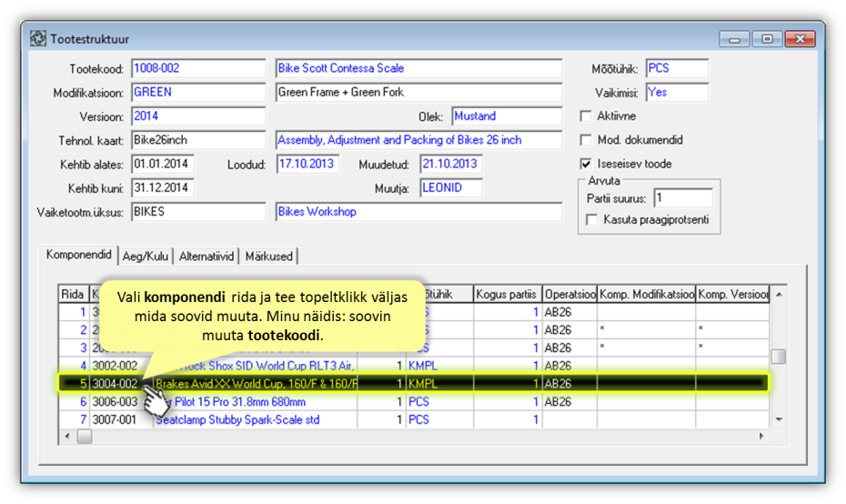Click the Loodud date 17.10.2013
The image size is (846, 504).
point(308,164)
